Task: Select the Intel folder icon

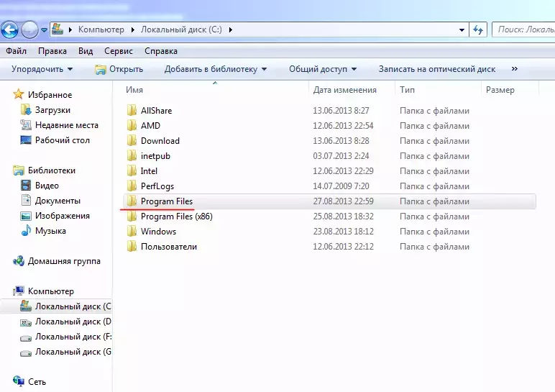Action: point(132,170)
